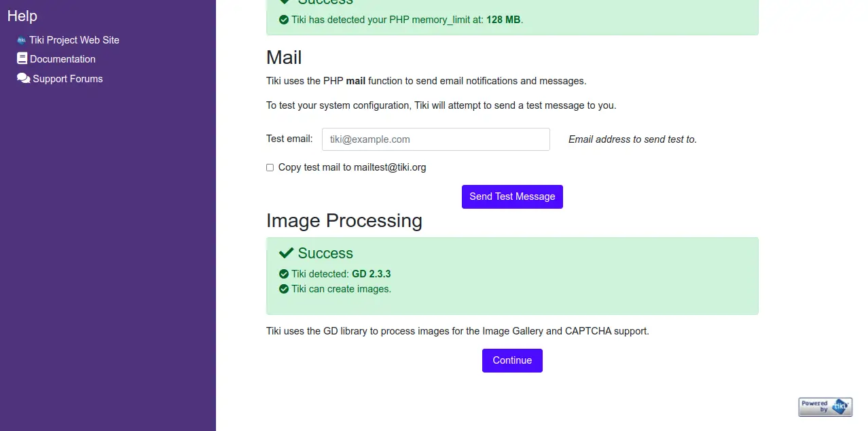The width and height of the screenshot is (868, 431).
Task: Click the Send Test Message button
Action: coord(512,196)
